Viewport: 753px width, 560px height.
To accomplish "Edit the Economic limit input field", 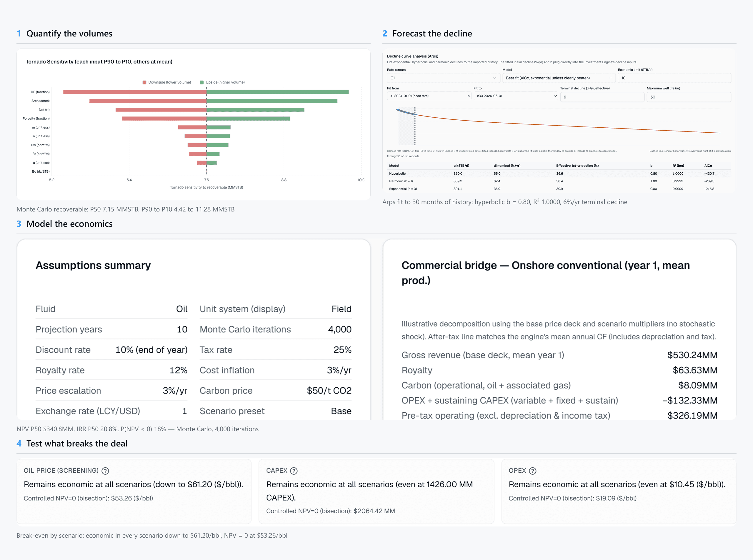I will tap(674, 78).
